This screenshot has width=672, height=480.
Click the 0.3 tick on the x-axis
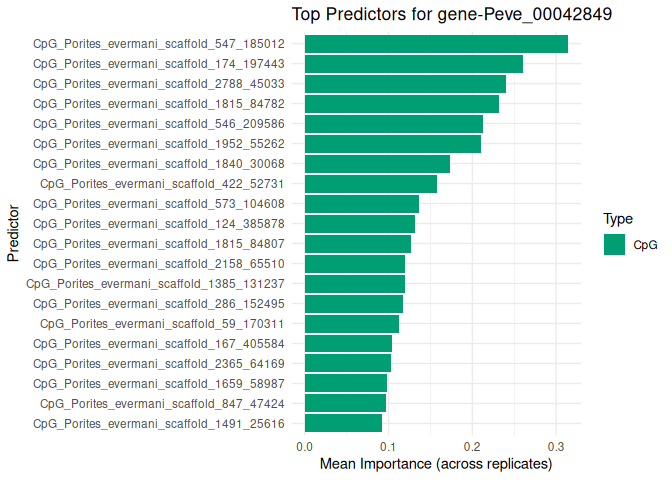(x=556, y=445)
